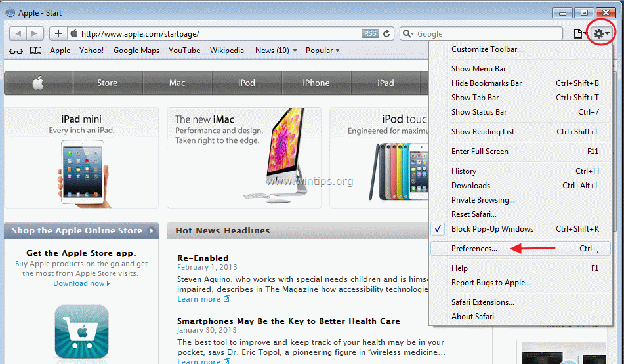This screenshot has width=624, height=364.
Task: Click the Download now link
Action: coord(81,283)
